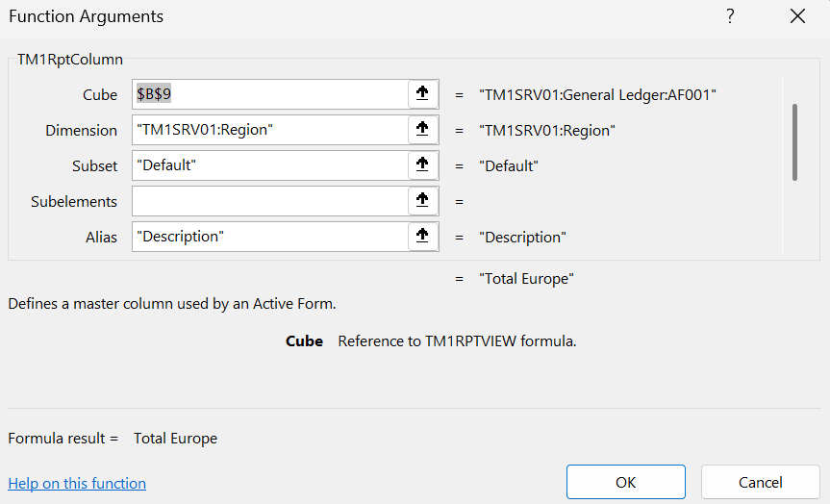Screen dimensions: 830x504
Task: Dismiss dialog with Cancel button
Action: 760,482
